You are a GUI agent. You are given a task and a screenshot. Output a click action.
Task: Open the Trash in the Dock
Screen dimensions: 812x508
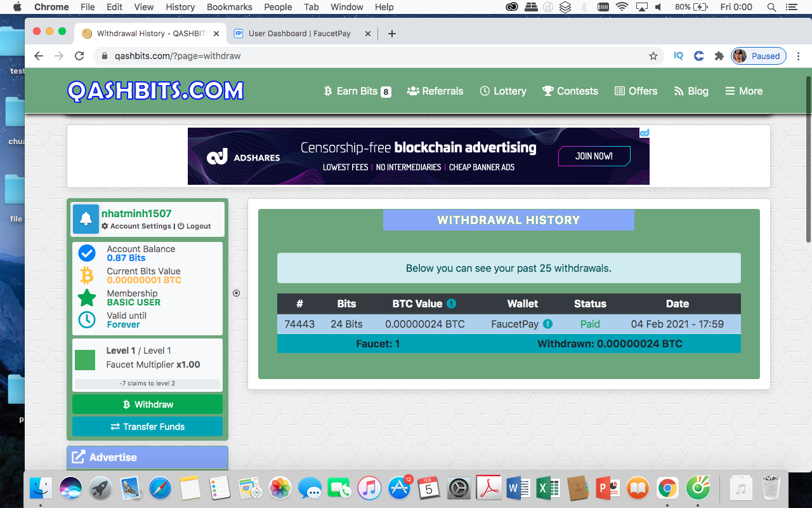[770, 488]
